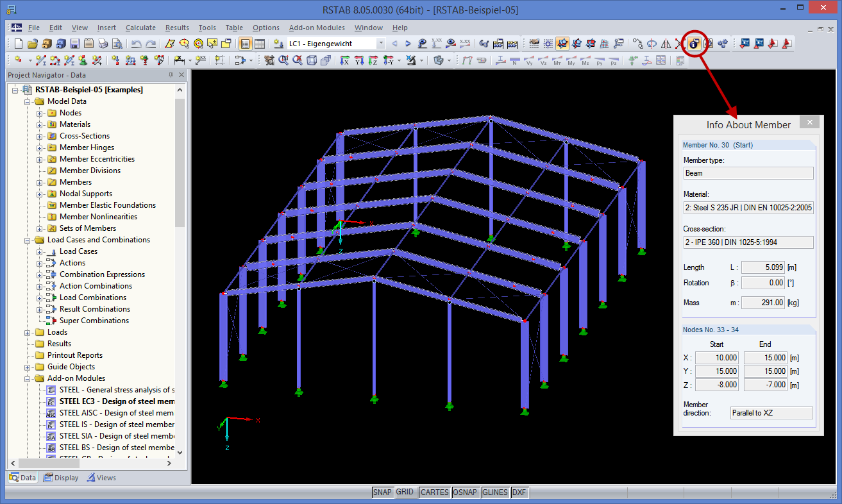Click the New Member toolbar icon
This screenshot has width=842, height=504.
pyautogui.click(x=41, y=60)
